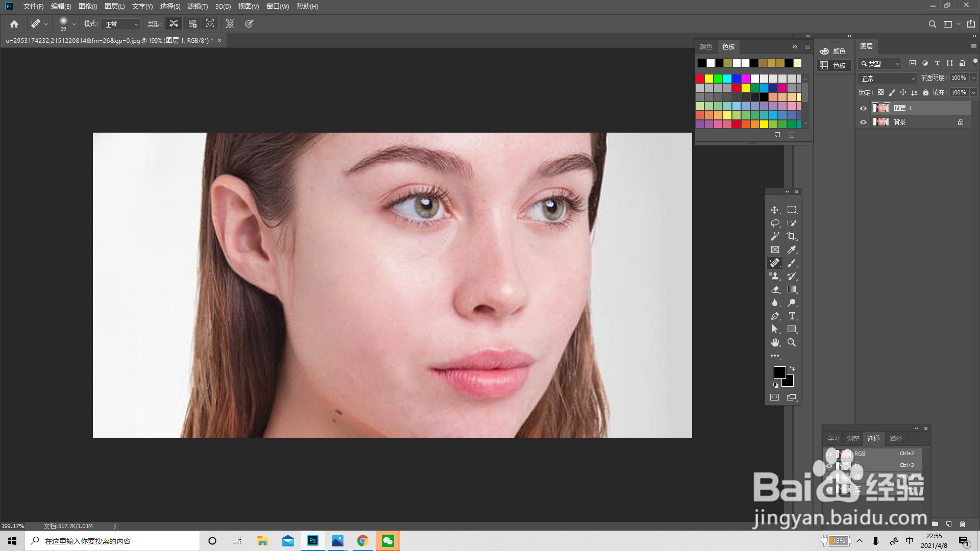Viewport: 980px width, 551px height.
Task: Switch to the 路径 tab
Action: point(896,438)
